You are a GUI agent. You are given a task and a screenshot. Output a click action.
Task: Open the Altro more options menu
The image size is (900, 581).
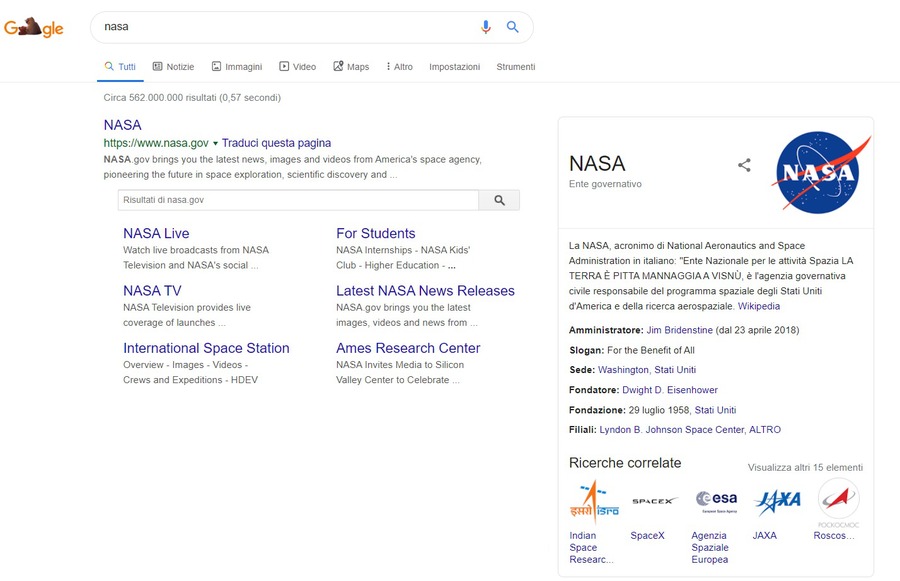coord(399,67)
